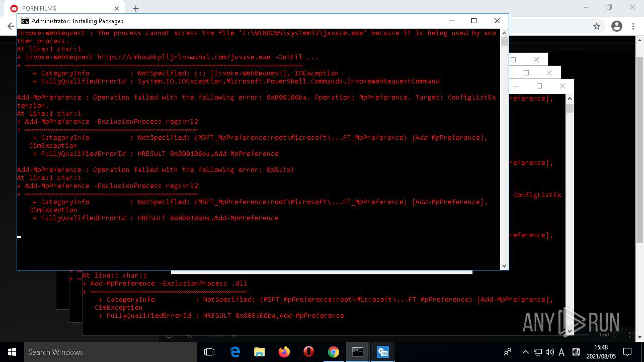This screenshot has width=644, height=362.
Task: Click the '[Invoke-WebRequest], IOException' CategoryInfo line
Action: [186, 73]
